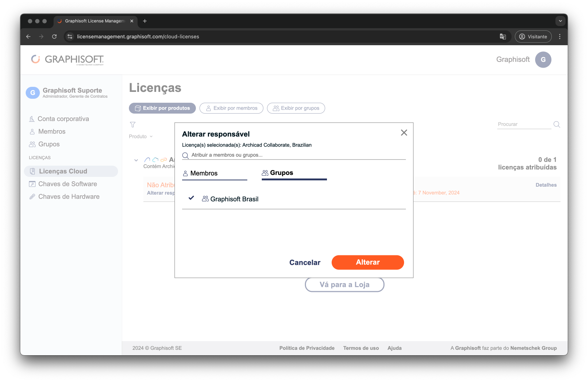The image size is (588, 382).
Task: Click the browser address bar URL
Action: pos(138,37)
